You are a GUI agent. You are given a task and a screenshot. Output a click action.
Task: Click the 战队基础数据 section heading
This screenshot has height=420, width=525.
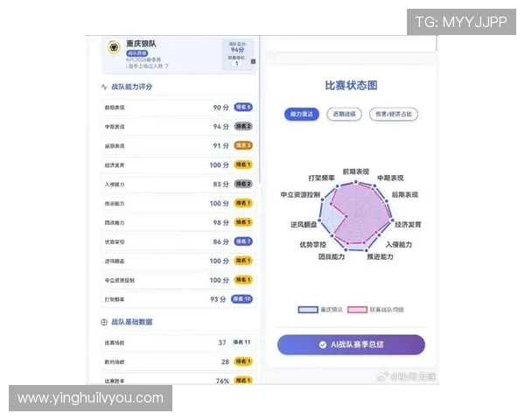point(131,322)
